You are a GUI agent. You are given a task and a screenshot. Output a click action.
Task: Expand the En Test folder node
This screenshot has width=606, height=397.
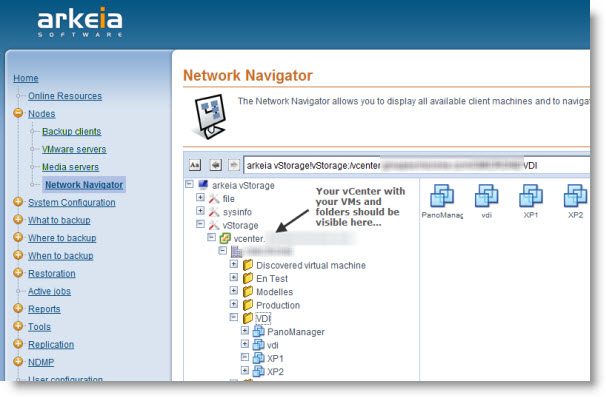(233, 277)
